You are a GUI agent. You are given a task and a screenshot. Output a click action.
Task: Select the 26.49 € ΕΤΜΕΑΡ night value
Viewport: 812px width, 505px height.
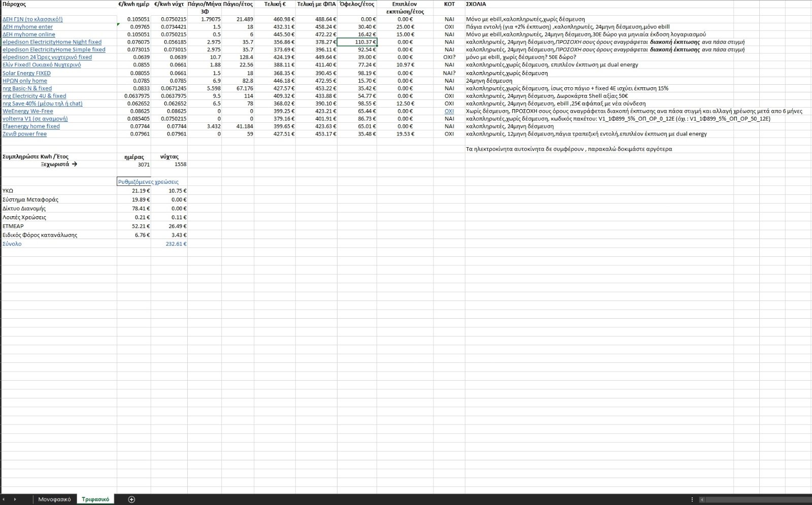point(169,226)
